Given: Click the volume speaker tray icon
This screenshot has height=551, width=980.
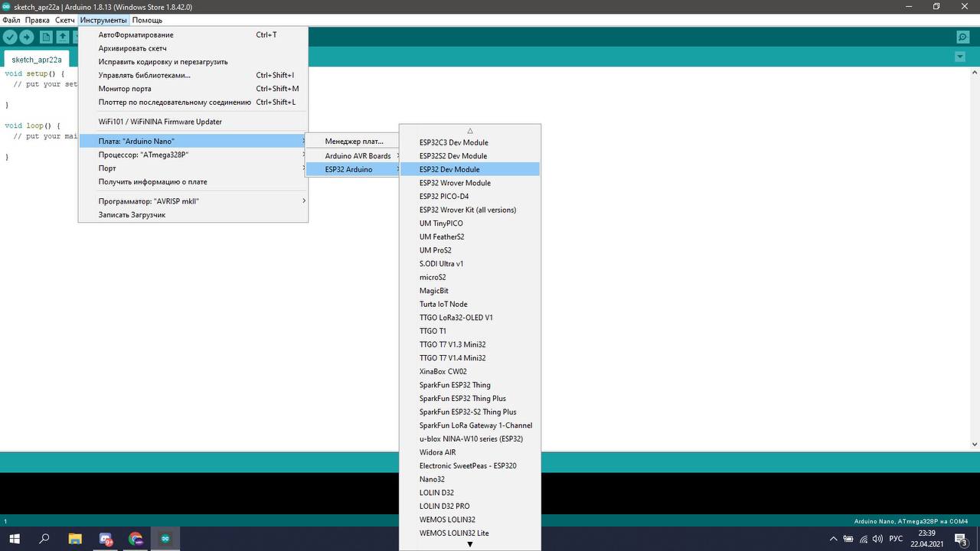Looking at the screenshot, I should click(878, 539).
